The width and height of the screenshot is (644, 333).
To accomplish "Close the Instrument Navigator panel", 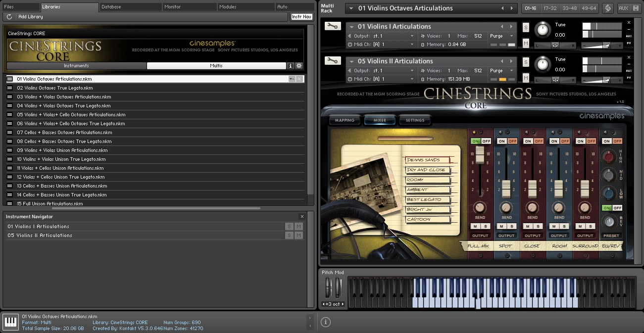I will 302,217.
